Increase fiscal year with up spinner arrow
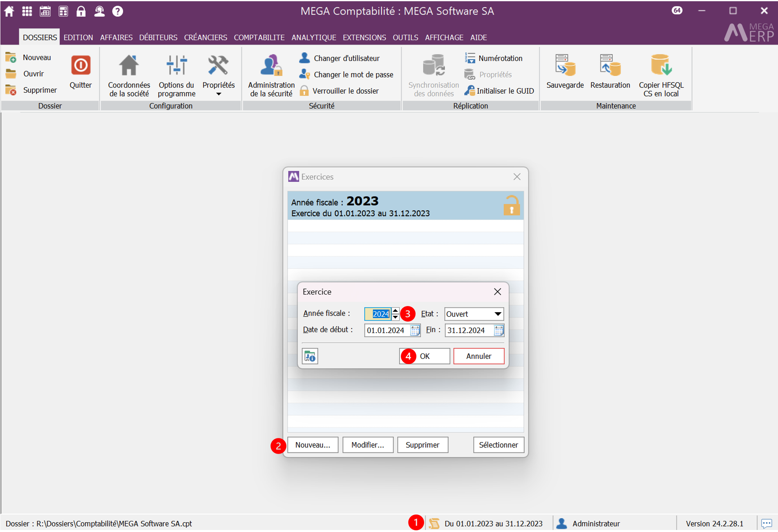The height and width of the screenshot is (532, 778). 395,311
